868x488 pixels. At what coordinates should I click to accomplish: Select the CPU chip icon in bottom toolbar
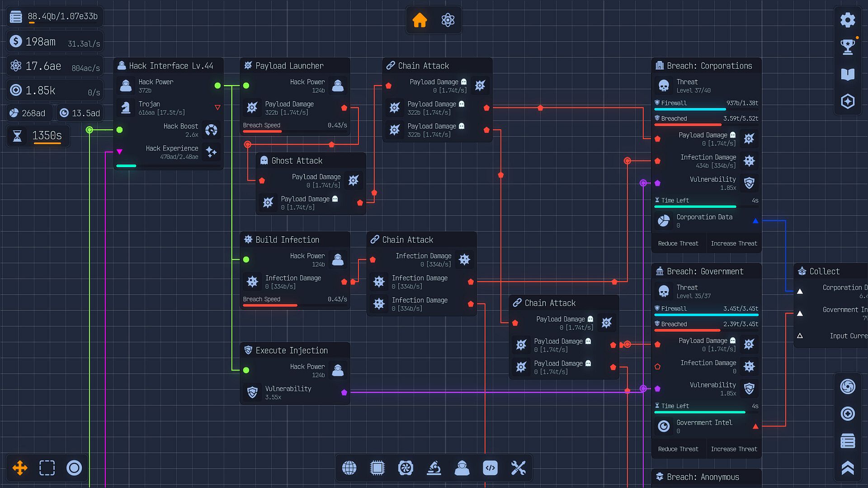coord(377,468)
